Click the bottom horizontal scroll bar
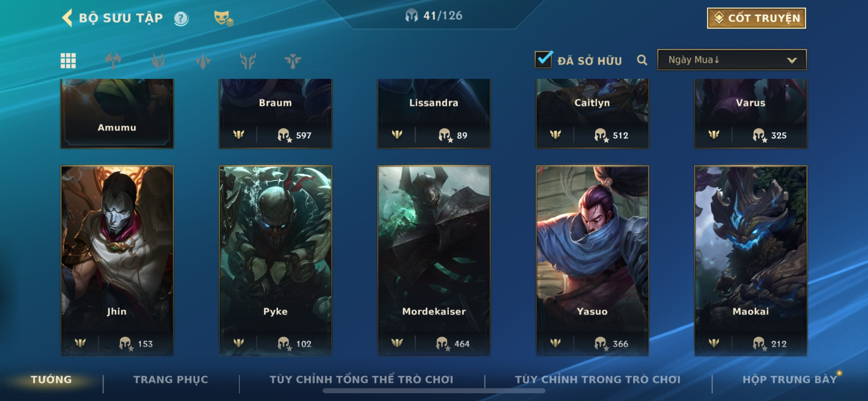The width and height of the screenshot is (868, 401). click(434, 391)
